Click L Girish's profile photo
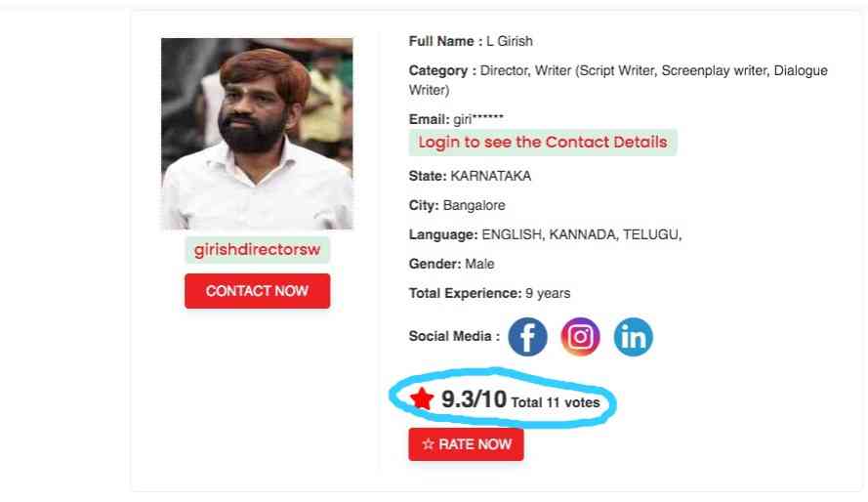 click(257, 134)
